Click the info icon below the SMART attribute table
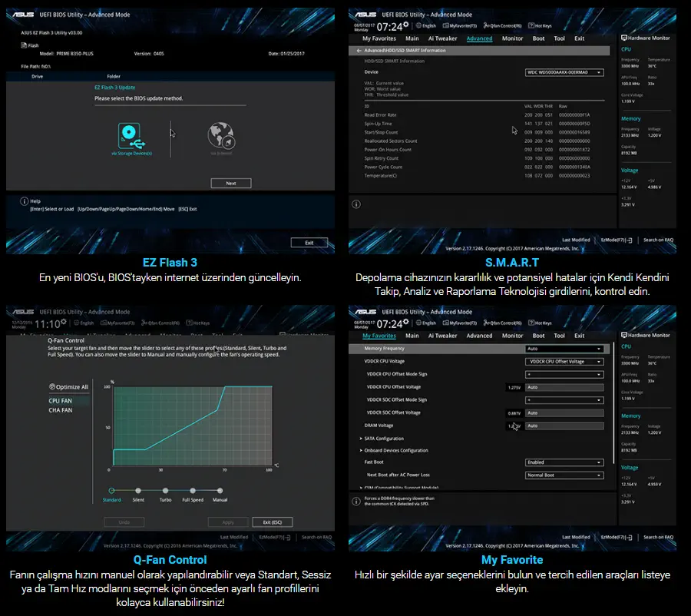Image resolution: width=691 pixels, height=616 pixels. tap(356, 204)
